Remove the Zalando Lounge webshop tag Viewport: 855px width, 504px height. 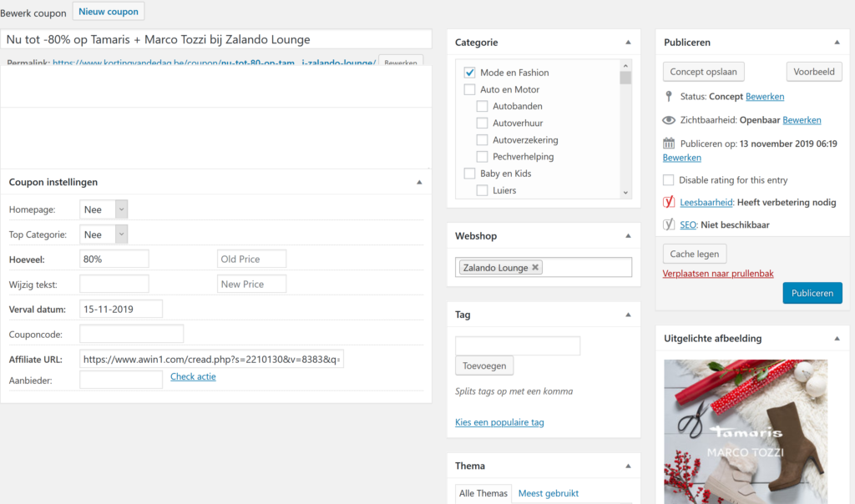coord(536,268)
